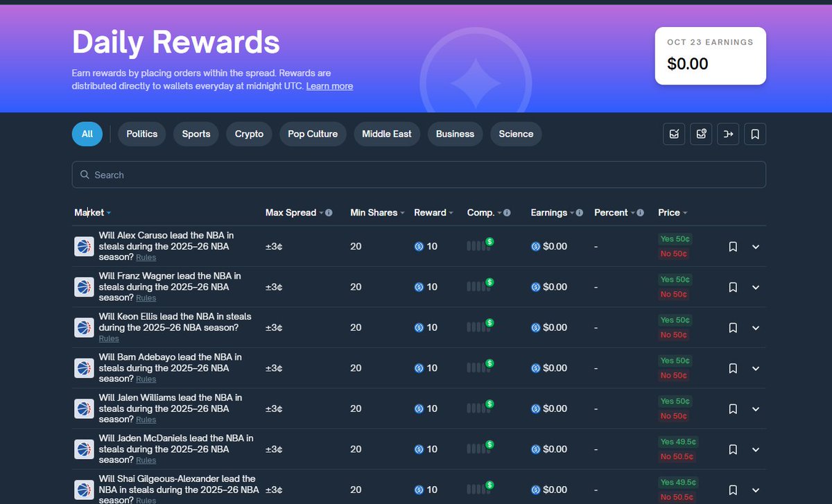Screen dimensions: 832x504
Task: Click No 50¢ for Keon Ellis
Action: tap(673, 335)
